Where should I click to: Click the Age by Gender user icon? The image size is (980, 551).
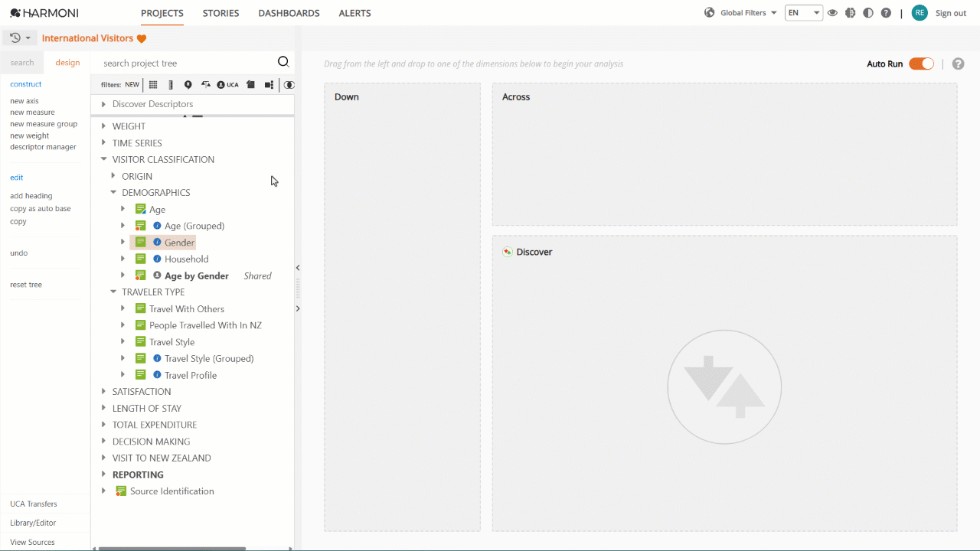coord(157,275)
